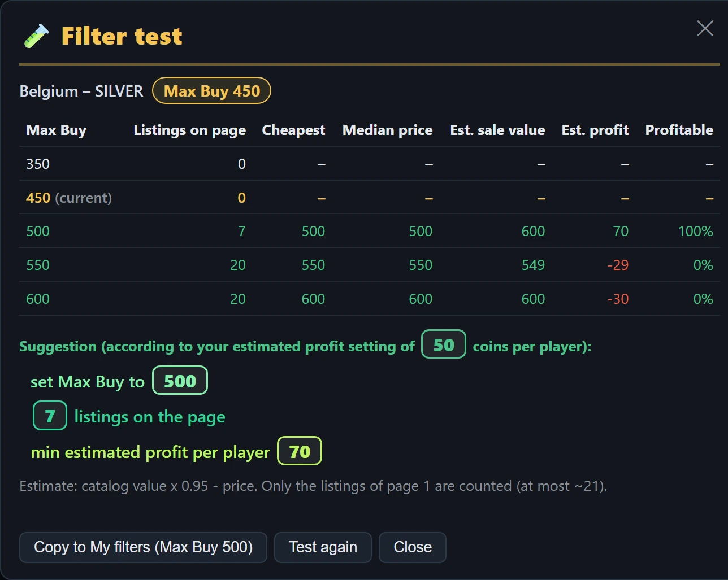Click the 550 median price cell
The height and width of the screenshot is (580, 728).
tap(421, 265)
